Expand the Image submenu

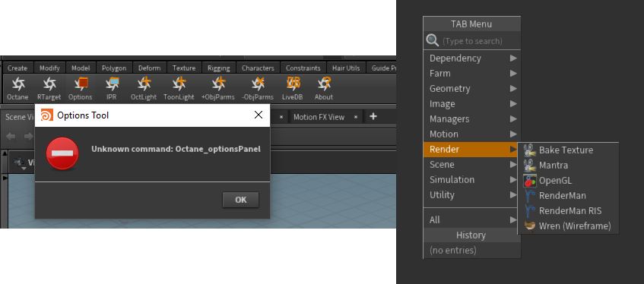click(x=472, y=104)
